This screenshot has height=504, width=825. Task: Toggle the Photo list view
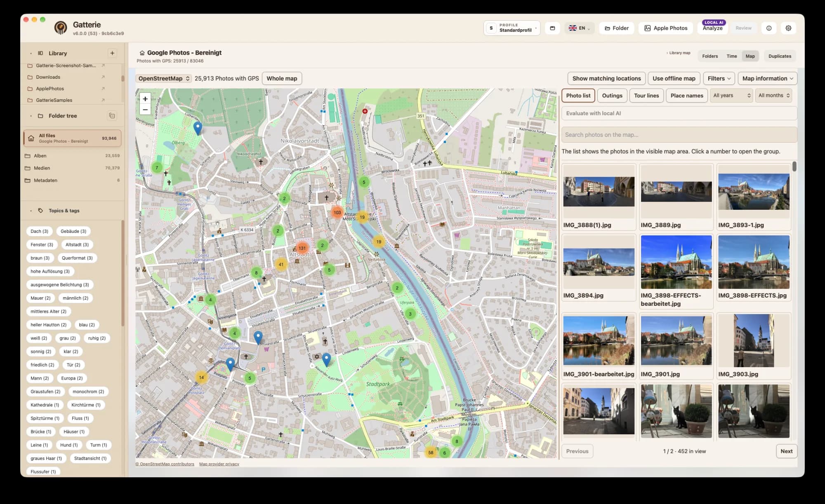pyautogui.click(x=578, y=96)
